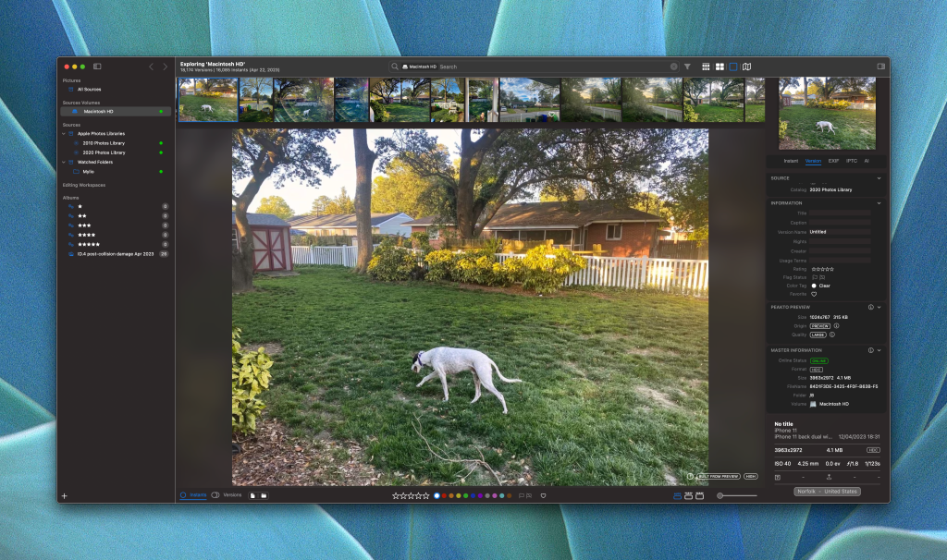Viewport: 947px width, 560px height.
Task: Open the map view icon
Action: click(x=746, y=67)
